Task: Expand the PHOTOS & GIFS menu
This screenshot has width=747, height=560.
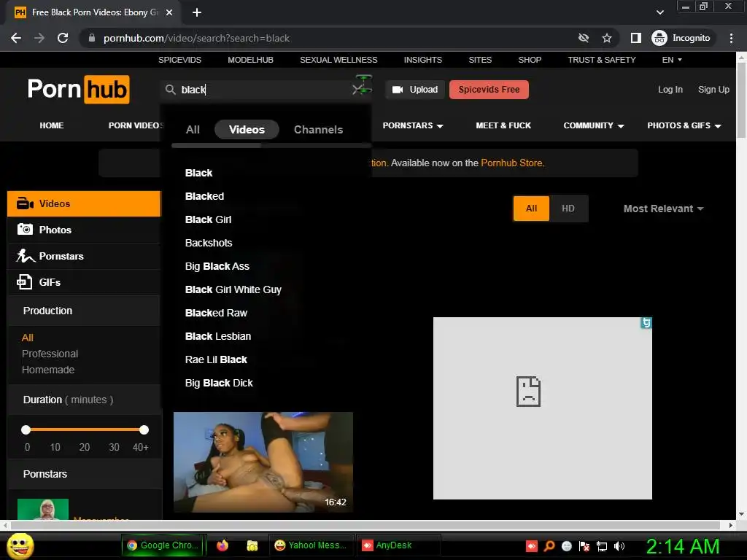Action: (x=684, y=125)
